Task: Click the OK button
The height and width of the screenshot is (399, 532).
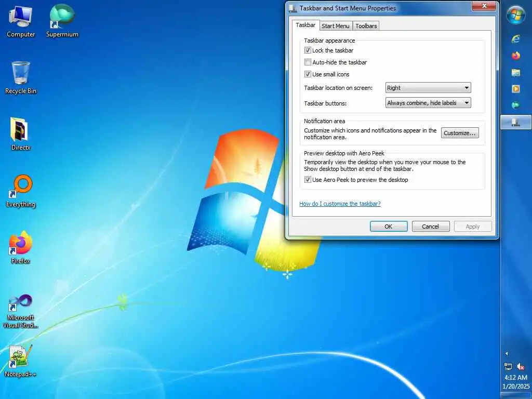Action: pyautogui.click(x=389, y=227)
